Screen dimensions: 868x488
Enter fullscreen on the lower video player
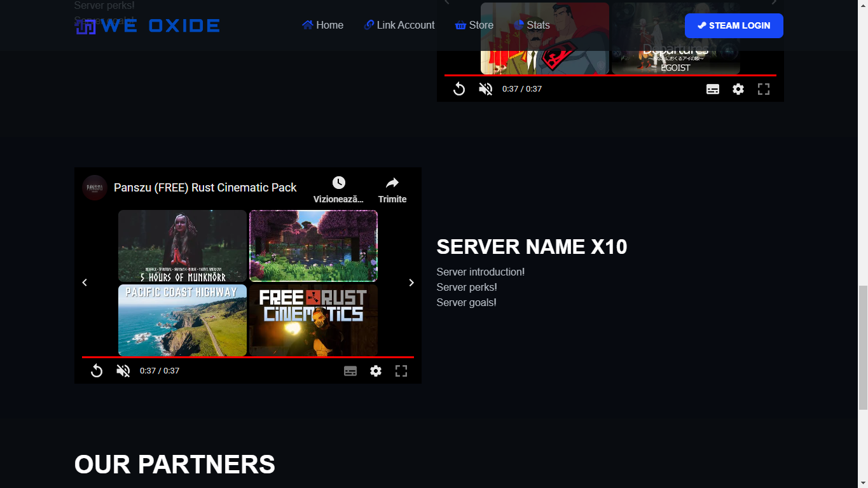[401, 371]
